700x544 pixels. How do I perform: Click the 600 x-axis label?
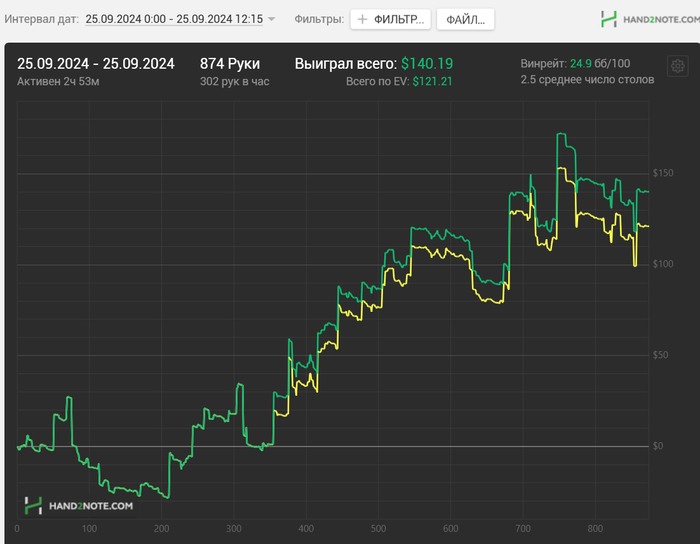(x=450, y=529)
